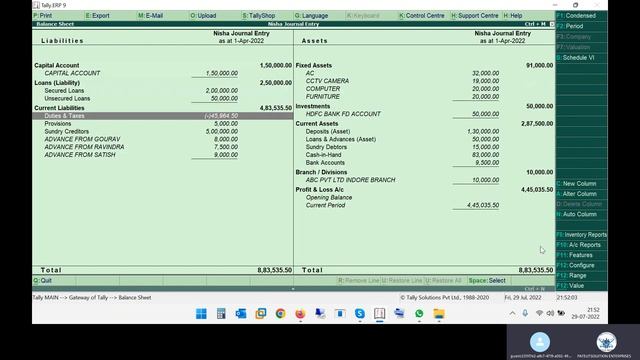The image size is (640, 360).
Task: Open the volume tray icon
Action: (550, 313)
